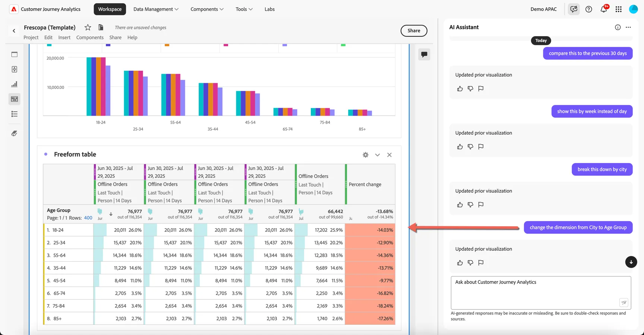Image resolution: width=644 pixels, height=335 pixels.
Task: Open the notifications bell
Action: tap(604, 9)
